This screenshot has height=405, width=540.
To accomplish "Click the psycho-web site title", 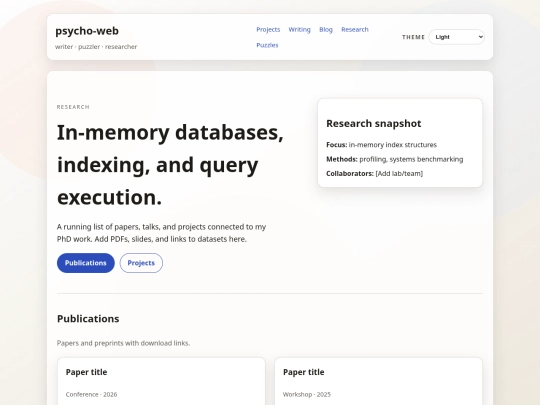I will point(87,31).
